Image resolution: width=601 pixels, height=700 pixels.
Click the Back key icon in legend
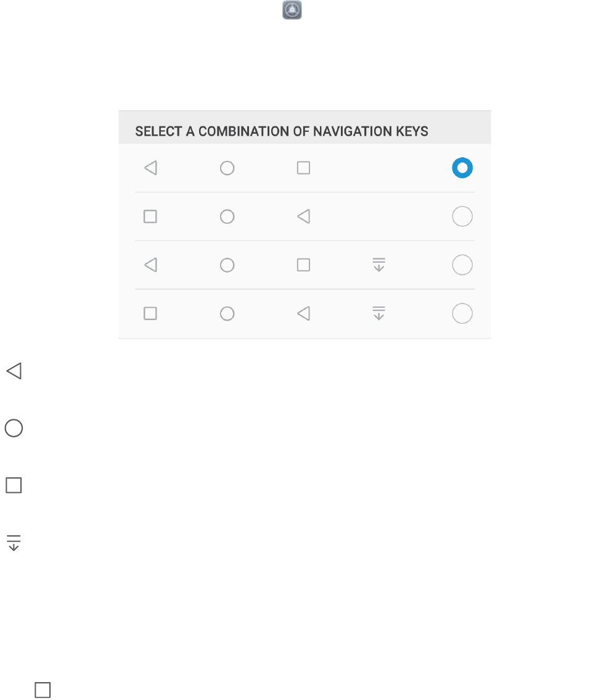[x=14, y=371]
